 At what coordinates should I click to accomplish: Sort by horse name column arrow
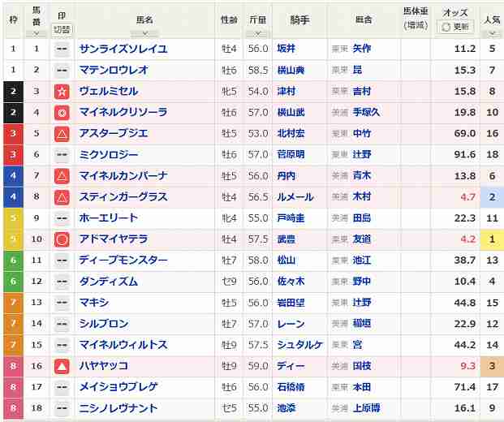(144, 33)
